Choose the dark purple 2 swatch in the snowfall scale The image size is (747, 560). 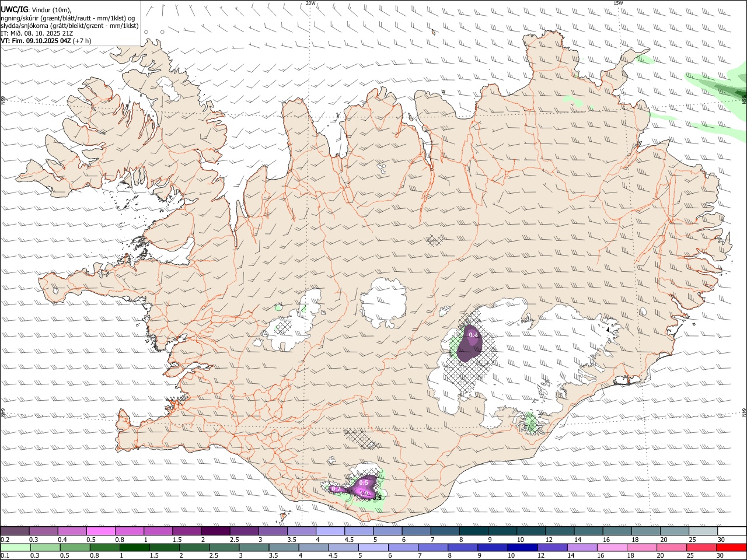[215, 531]
